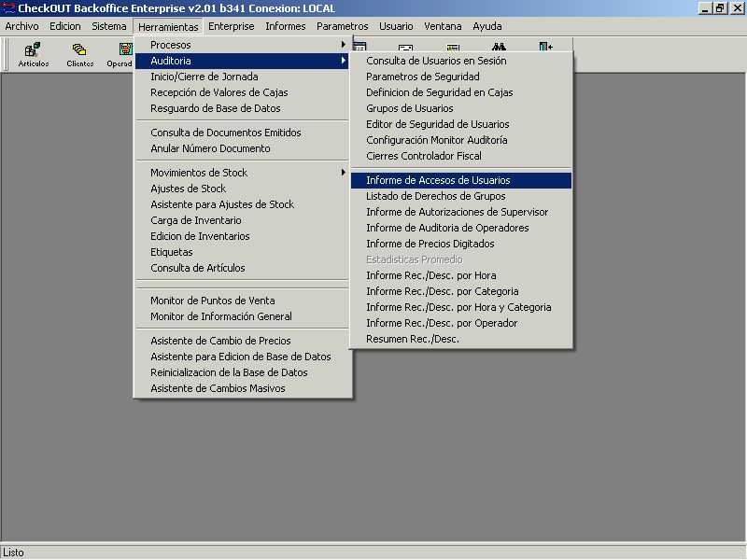Choose Recepción de Valores de Cajas
This screenshot has height=560, width=747.
(243, 92)
